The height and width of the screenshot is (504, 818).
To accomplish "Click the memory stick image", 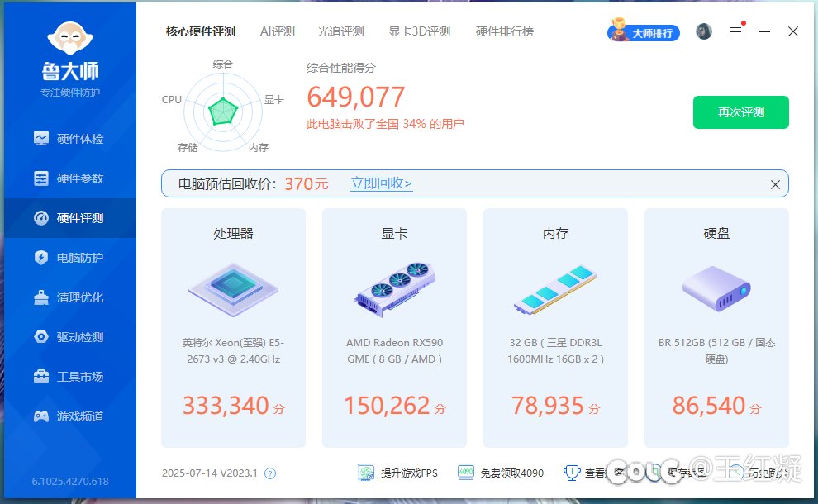I will [555, 290].
